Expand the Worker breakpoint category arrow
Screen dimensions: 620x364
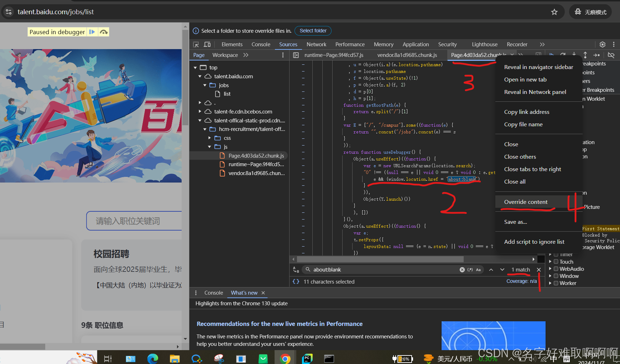[x=550, y=283]
